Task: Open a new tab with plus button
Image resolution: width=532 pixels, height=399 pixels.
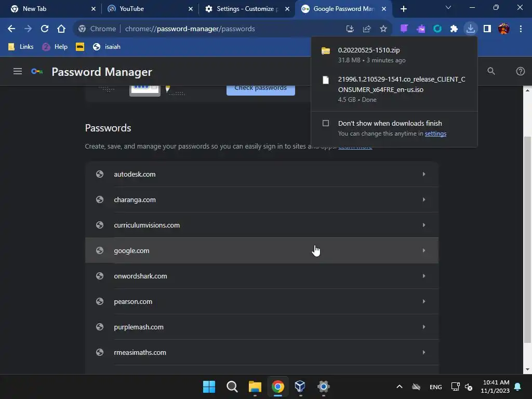Action: pos(403,9)
